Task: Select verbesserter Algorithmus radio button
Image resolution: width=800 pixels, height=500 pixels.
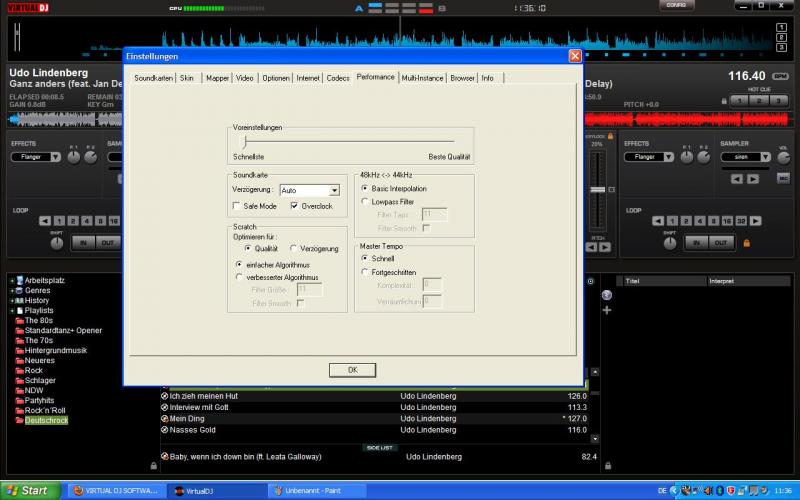Action: pos(239,277)
